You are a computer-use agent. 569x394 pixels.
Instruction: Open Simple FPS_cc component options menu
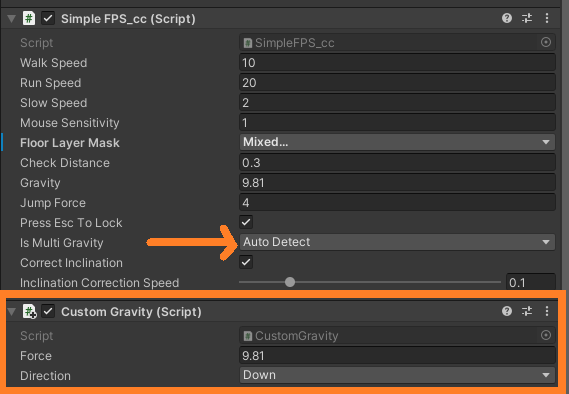tap(547, 18)
